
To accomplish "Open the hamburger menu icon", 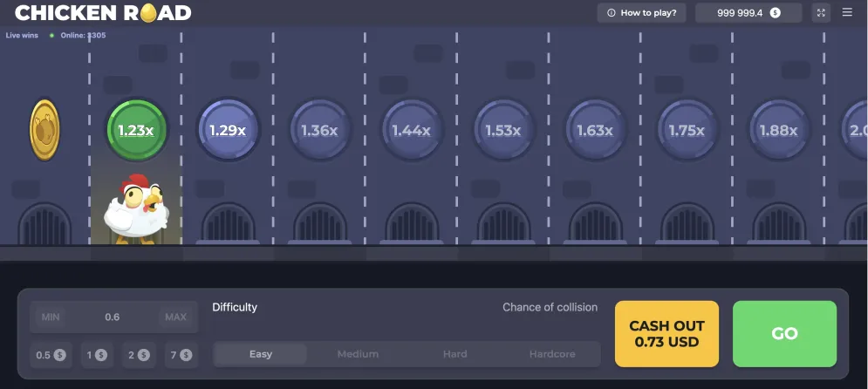I will (x=847, y=12).
